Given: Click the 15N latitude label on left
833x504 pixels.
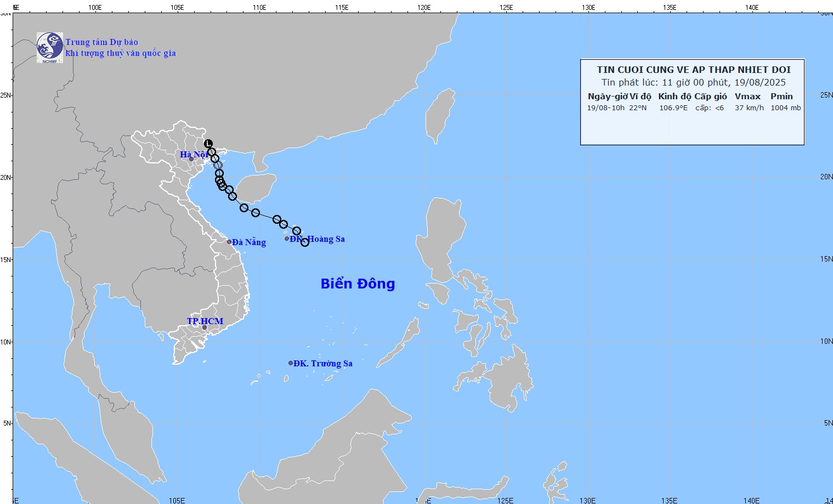Looking at the screenshot, I should (x=5, y=259).
